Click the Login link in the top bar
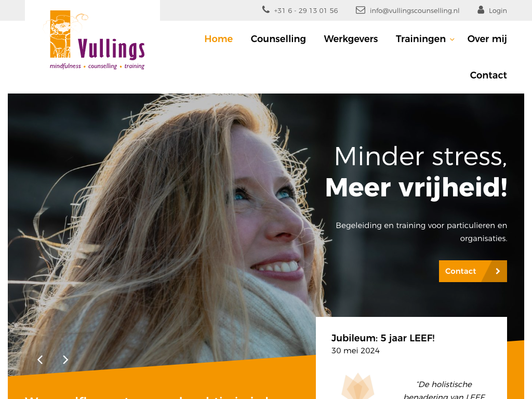532x399 pixels. 497,10
